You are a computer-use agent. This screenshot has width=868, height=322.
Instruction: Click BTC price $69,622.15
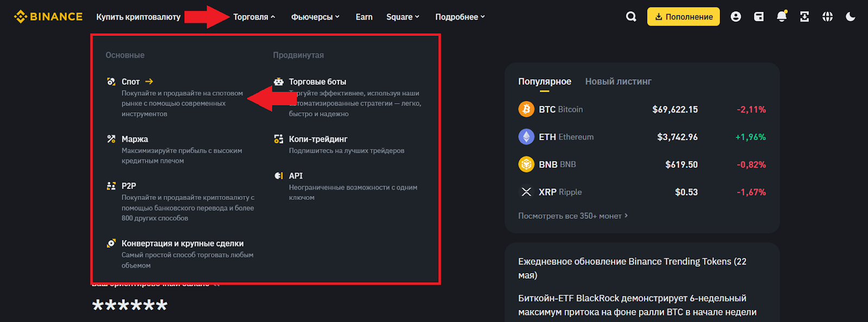[675, 109]
